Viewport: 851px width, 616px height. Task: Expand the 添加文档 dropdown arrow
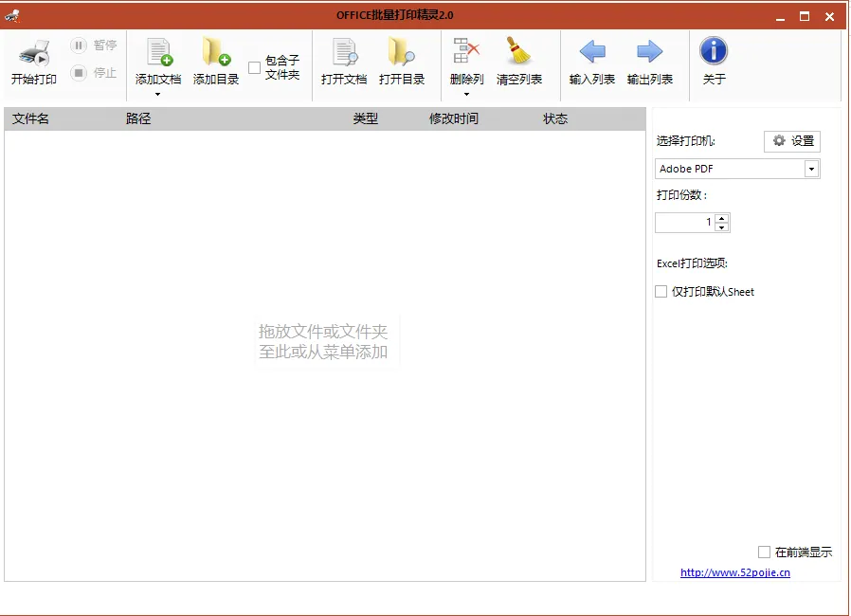tap(158, 95)
